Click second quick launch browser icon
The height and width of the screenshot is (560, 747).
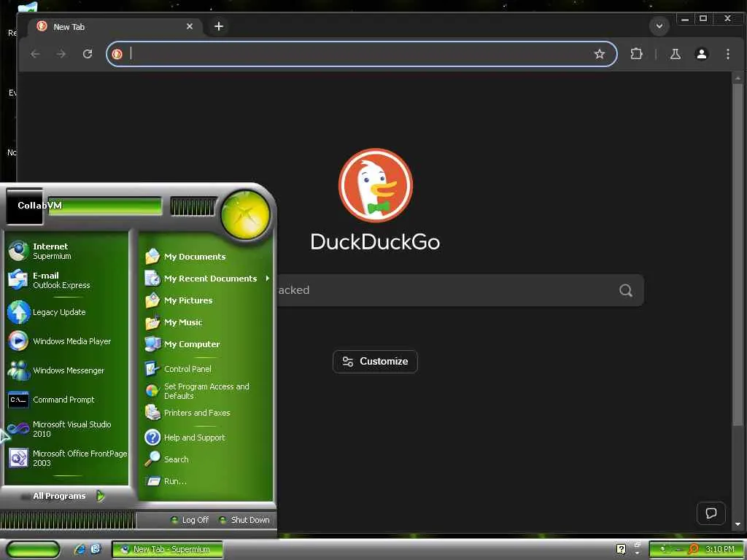(x=96, y=549)
